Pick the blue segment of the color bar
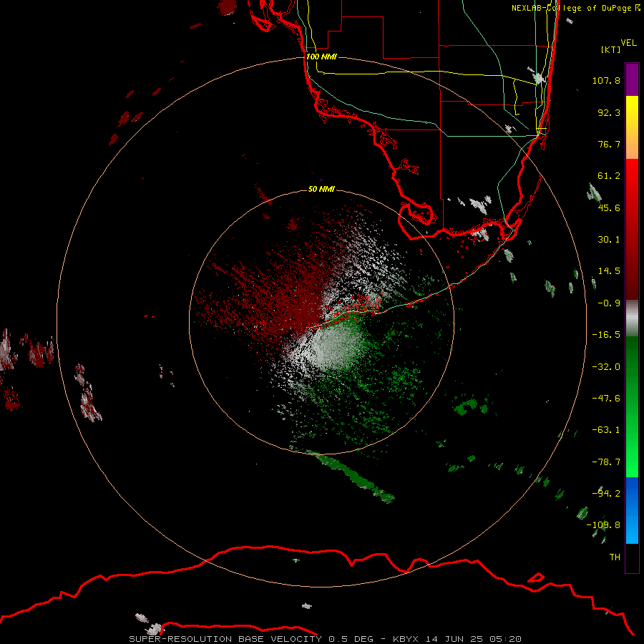The height and width of the screenshot is (644, 644). point(632,510)
